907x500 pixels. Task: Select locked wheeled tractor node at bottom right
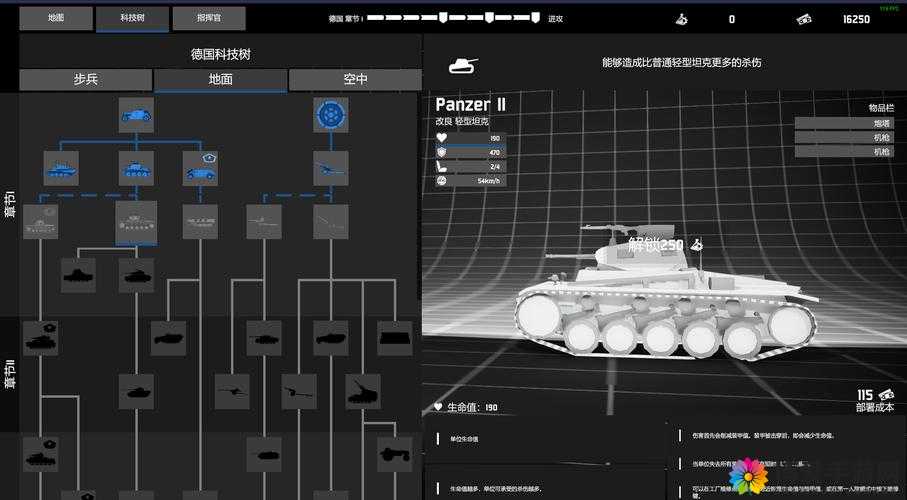pyautogui.click(x=394, y=454)
